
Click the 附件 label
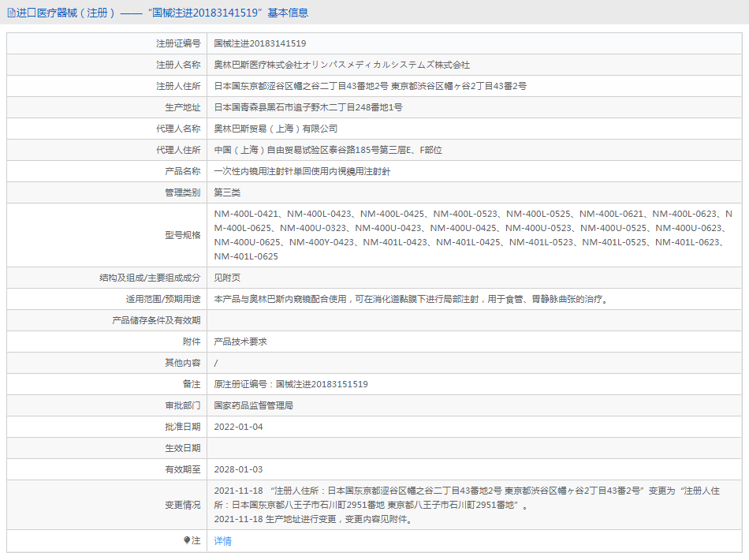[x=192, y=342]
